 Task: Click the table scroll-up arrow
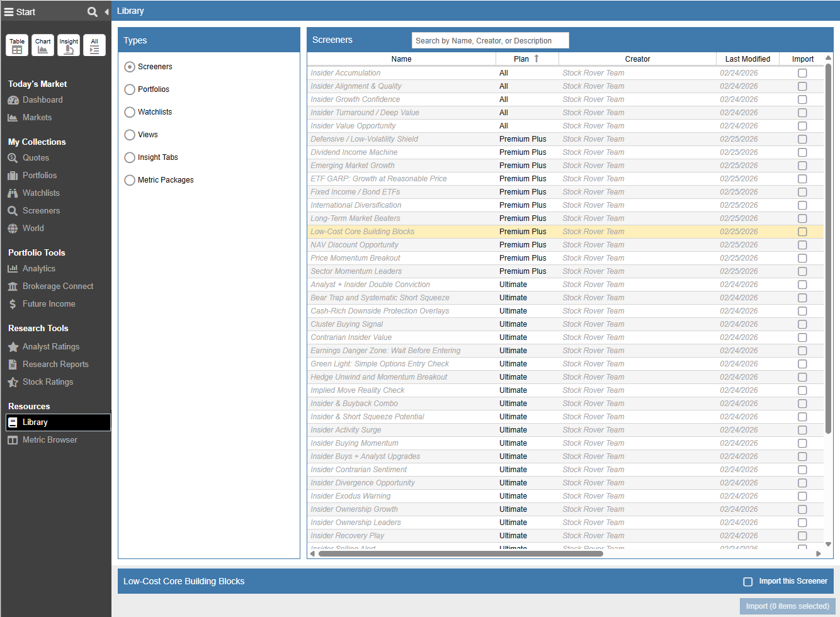(828, 58)
